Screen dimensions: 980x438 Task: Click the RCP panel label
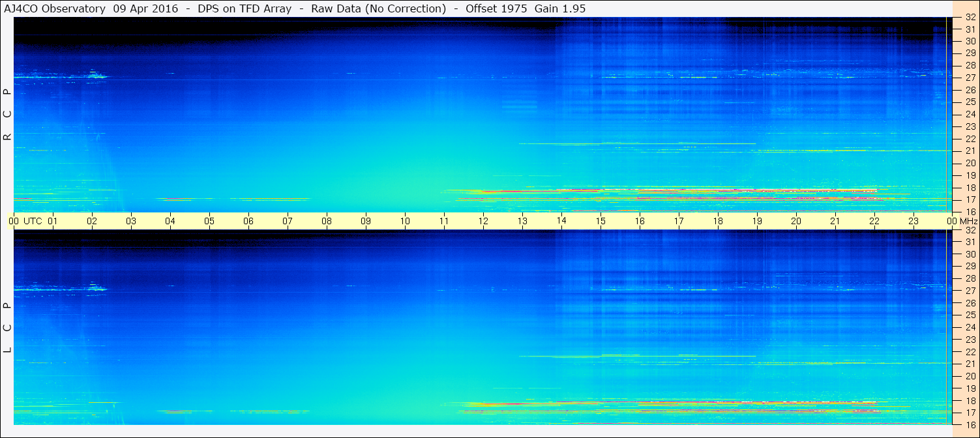point(8,115)
